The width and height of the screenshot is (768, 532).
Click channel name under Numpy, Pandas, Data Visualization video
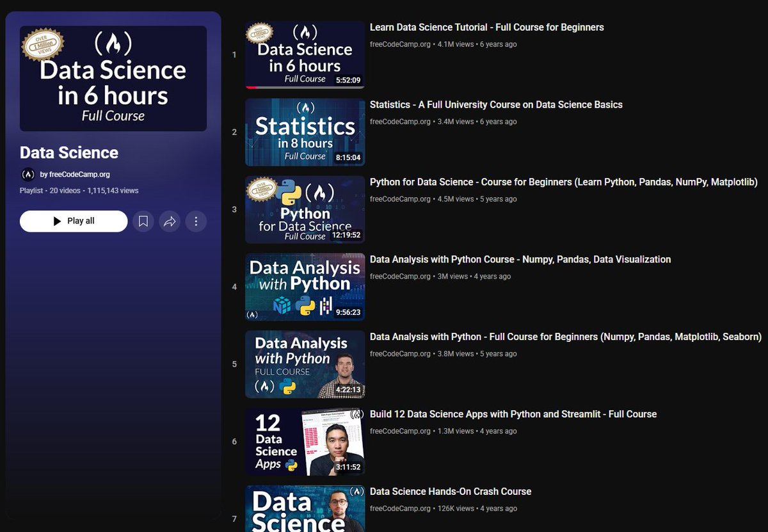tap(400, 277)
